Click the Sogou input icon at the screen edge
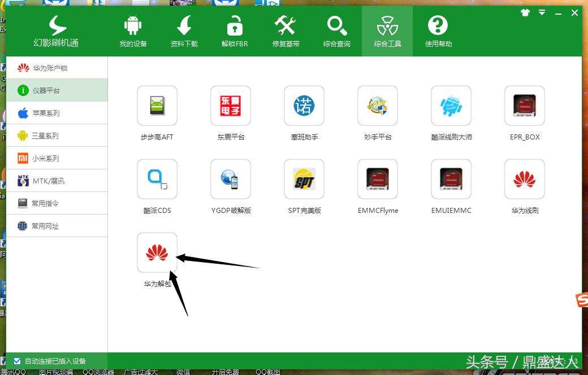The image size is (588, 375). click(x=582, y=299)
